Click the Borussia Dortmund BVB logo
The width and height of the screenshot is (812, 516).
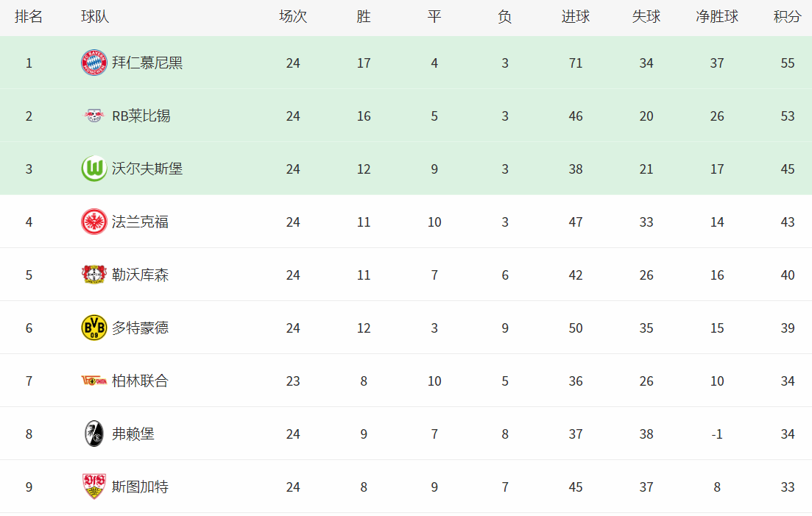[94, 328]
